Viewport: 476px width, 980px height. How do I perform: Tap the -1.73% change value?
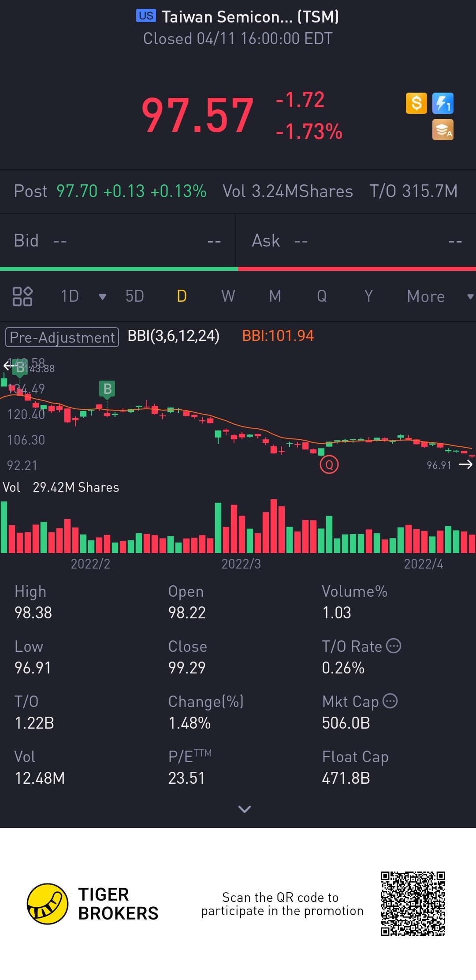click(309, 131)
